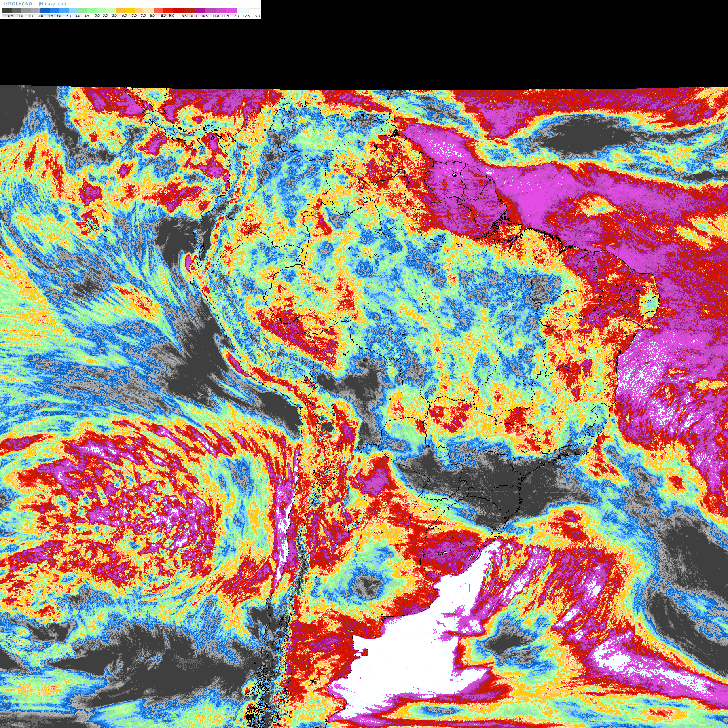Click the 7.5 legend value

point(143,15)
